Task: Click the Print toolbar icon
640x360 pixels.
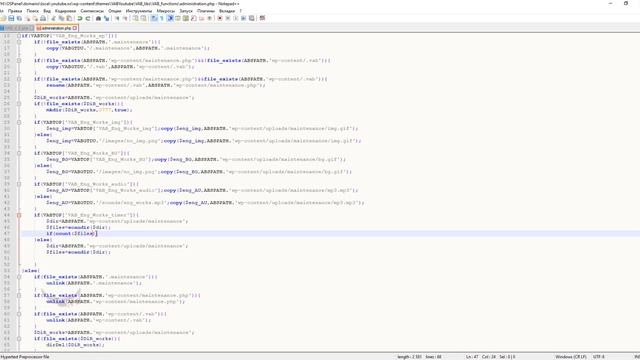Action: click(43, 18)
